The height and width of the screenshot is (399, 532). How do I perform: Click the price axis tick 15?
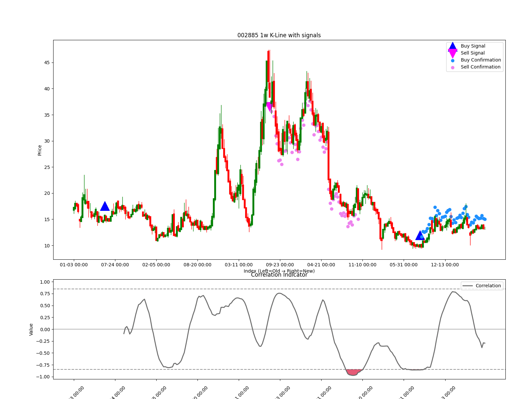47,219
